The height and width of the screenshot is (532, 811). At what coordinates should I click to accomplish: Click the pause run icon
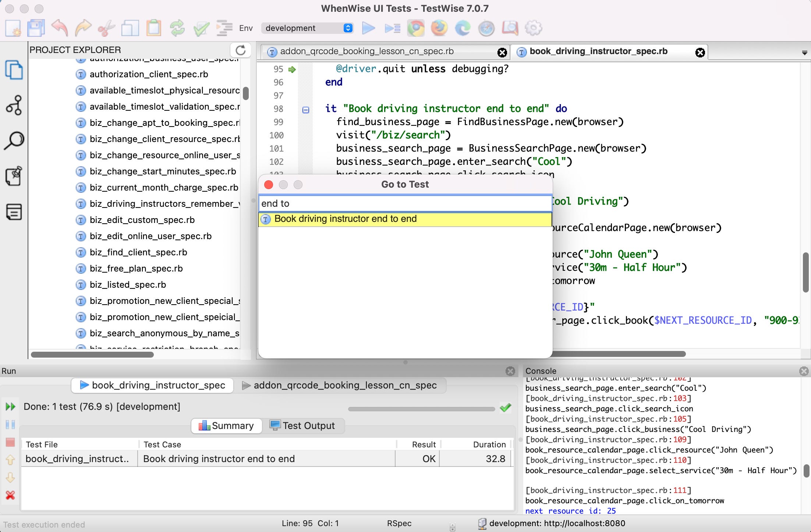click(x=10, y=425)
